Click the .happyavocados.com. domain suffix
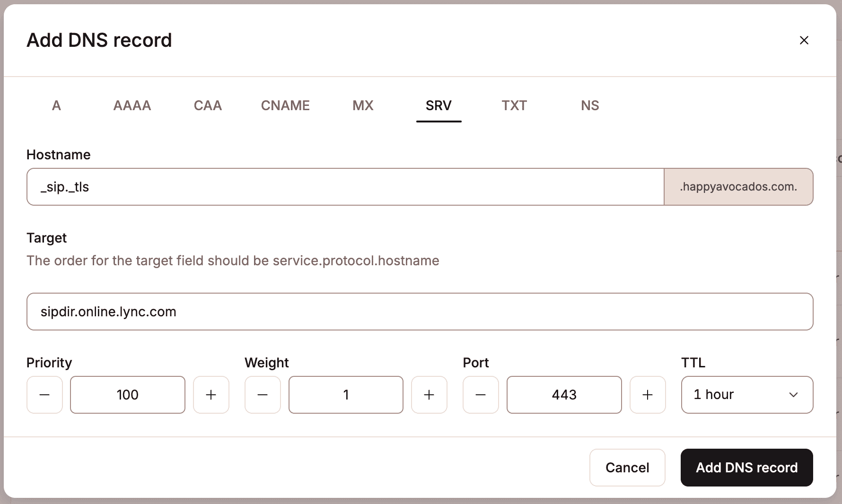Image resolution: width=842 pixels, height=504 pixels. 738,186
